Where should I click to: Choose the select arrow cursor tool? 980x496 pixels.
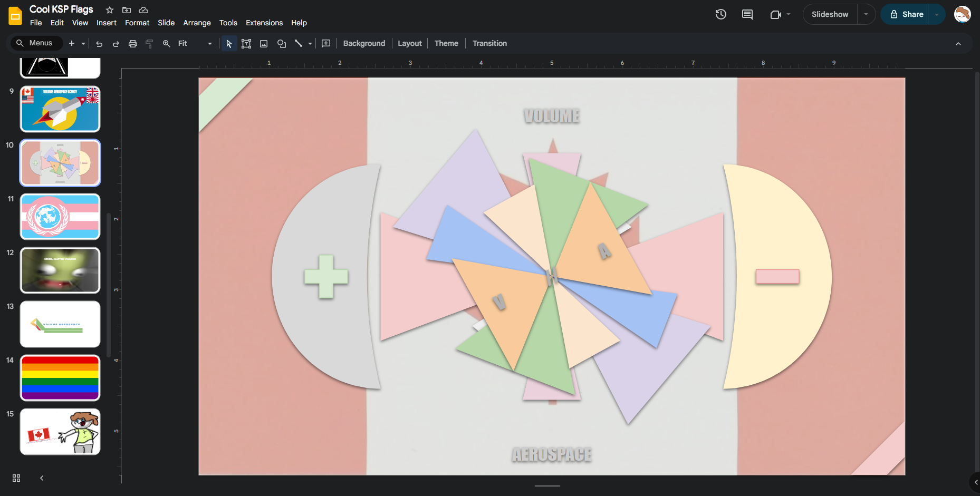(229, 43)
